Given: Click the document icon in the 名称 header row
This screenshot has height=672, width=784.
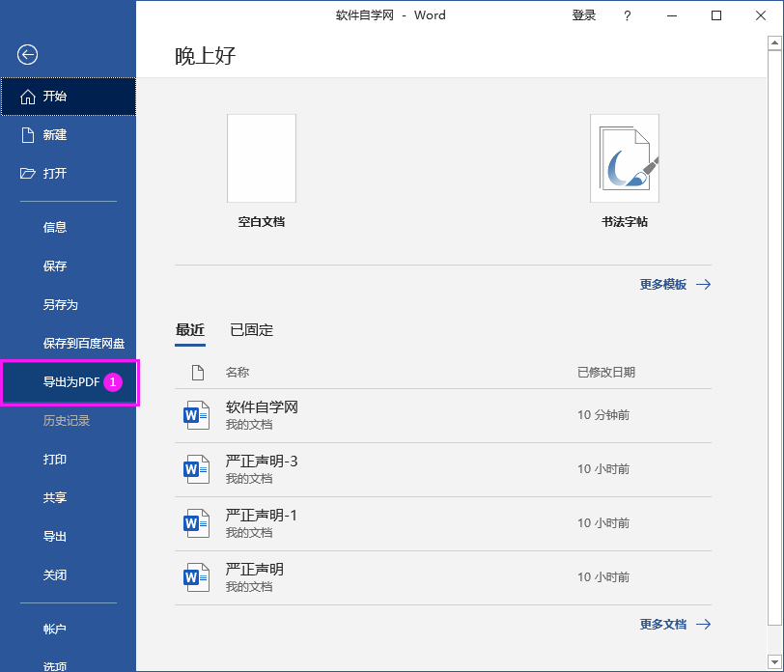Looking at the screenshot, I should 198,372.
